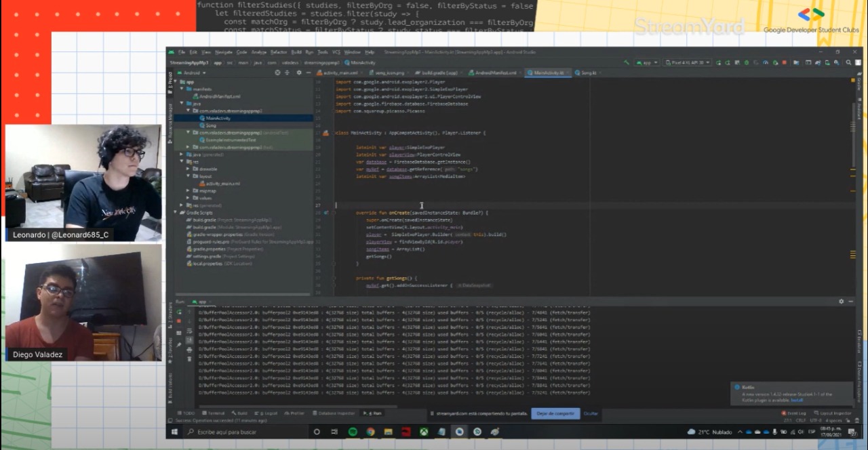Collapse the manifests folder

(182, 89)
